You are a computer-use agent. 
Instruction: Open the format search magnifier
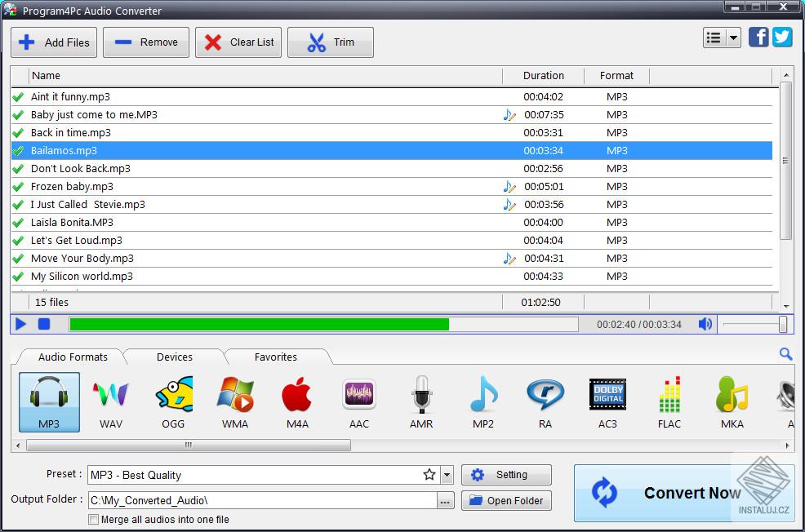click(785, 354)
